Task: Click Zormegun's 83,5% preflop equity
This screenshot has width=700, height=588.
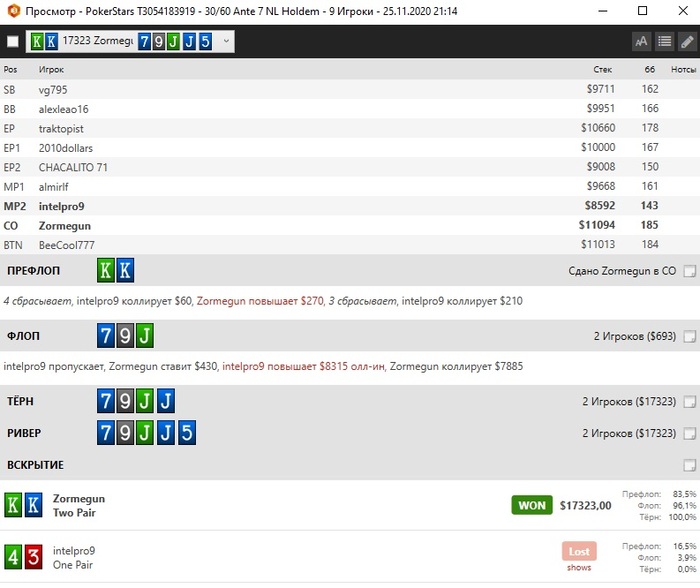Action: tap(684, 494)
